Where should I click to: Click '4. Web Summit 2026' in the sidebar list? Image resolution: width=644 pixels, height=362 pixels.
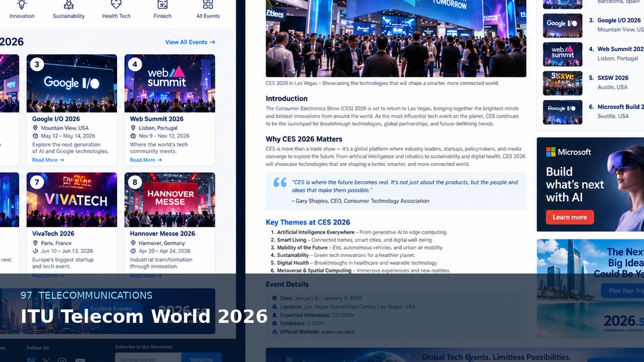pyautogui.click(x=616, y=49)
